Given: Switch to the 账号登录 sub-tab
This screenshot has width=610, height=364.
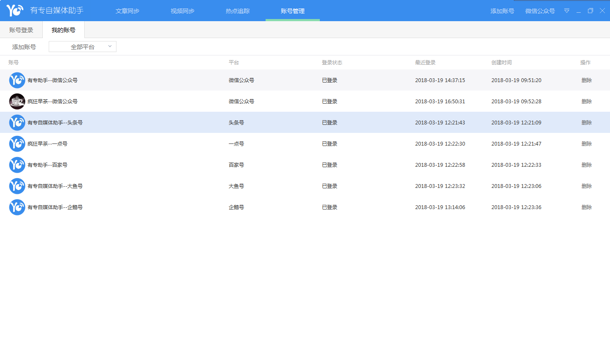Looking at the screenshot, I should point(21,30).
